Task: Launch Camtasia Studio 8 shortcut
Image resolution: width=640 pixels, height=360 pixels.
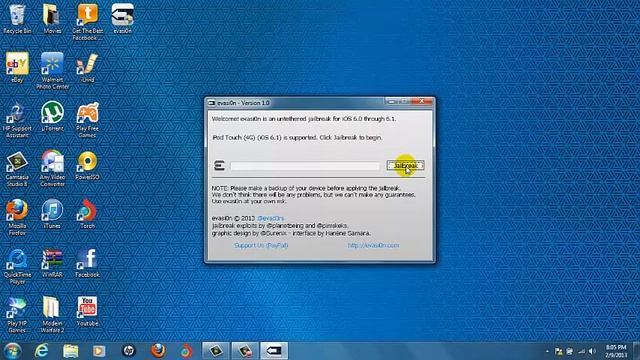Action: point(17,169)
